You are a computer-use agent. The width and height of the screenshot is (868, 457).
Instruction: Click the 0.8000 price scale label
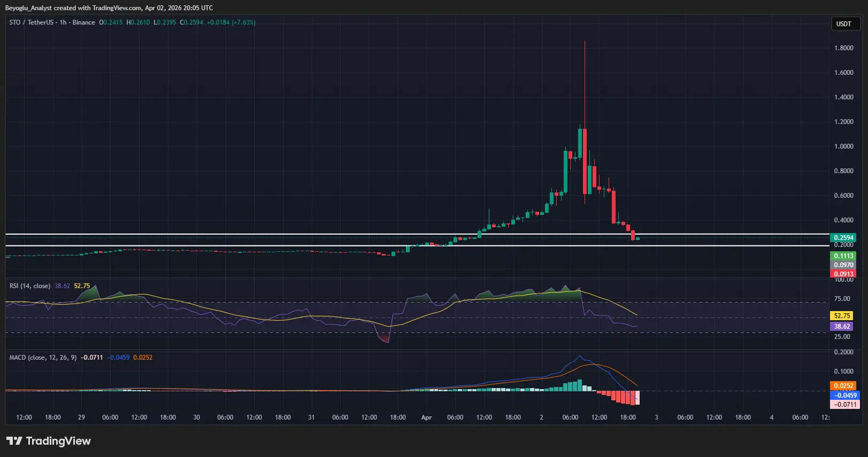point(844,171)
